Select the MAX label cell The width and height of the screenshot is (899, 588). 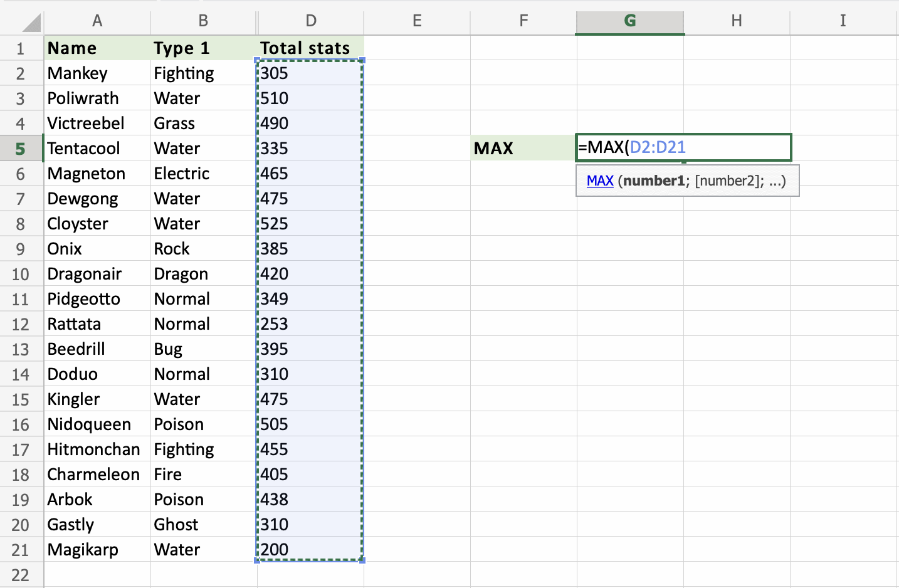523,149
